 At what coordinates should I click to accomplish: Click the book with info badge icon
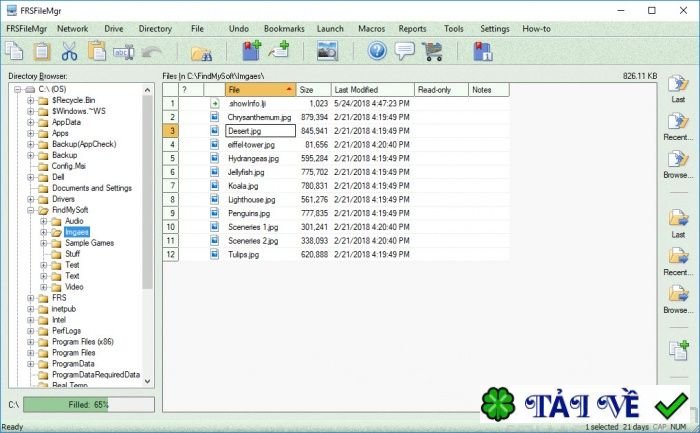click(483, 51)
